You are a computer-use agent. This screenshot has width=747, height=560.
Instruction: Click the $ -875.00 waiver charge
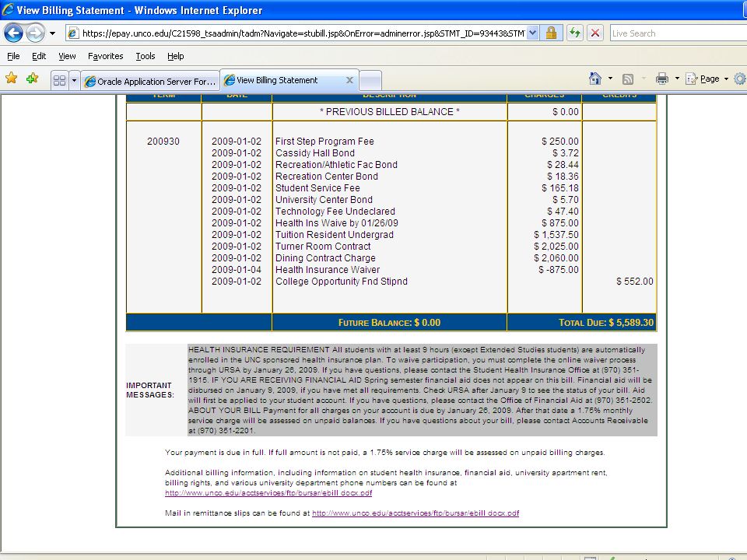(x=559, y=270)
